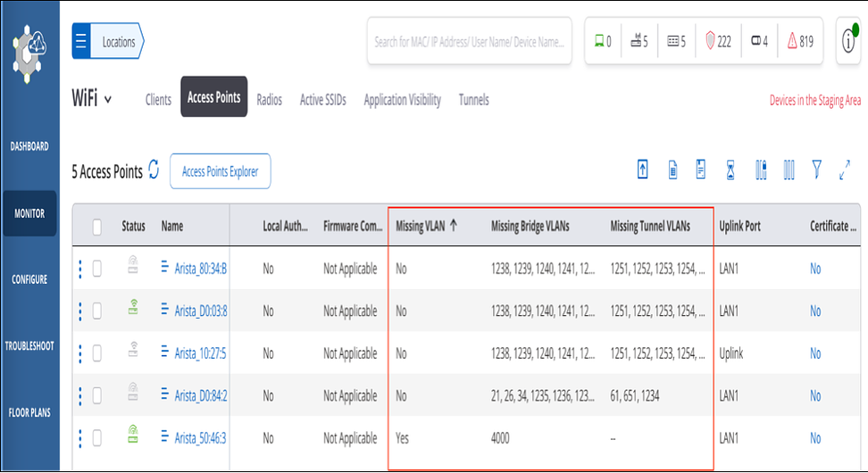Open the column chooser icon

tap(789, 170)
